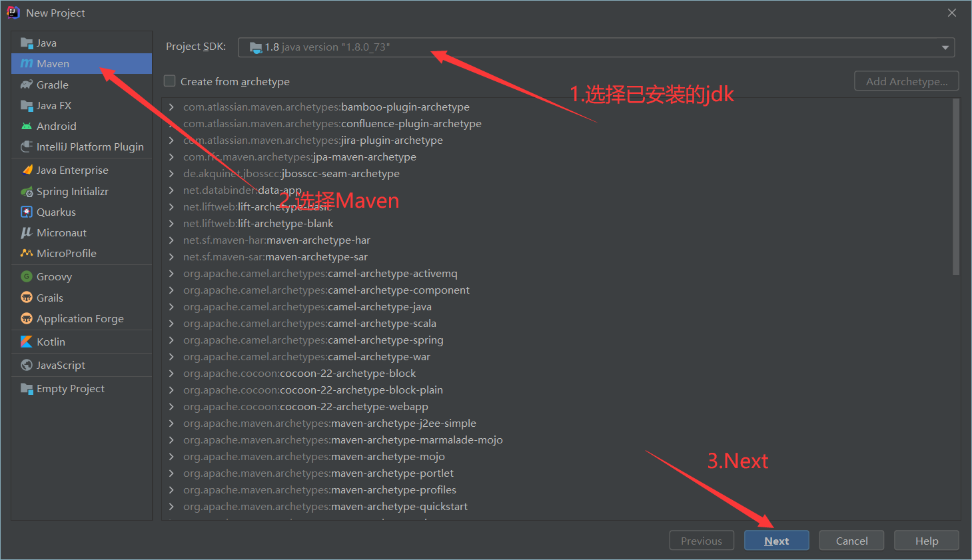972x560 pixels.
Task: Click the Grails icon
Action: pyautogui.click(x=27, y=298)
